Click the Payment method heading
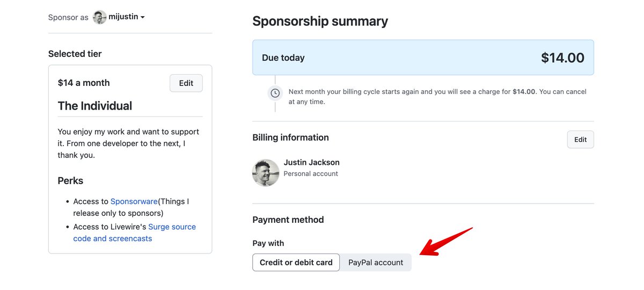This screenshot has width=644, height=290. click(288, 220)
